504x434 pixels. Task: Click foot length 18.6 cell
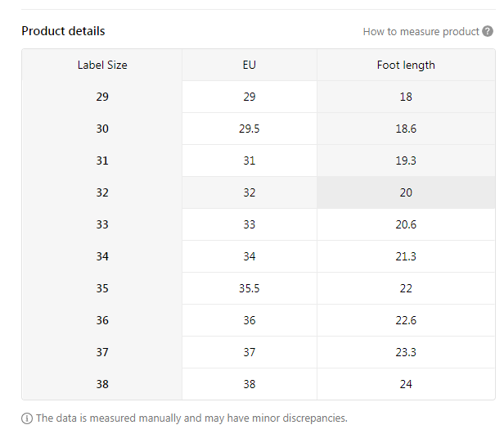(406, 129)
